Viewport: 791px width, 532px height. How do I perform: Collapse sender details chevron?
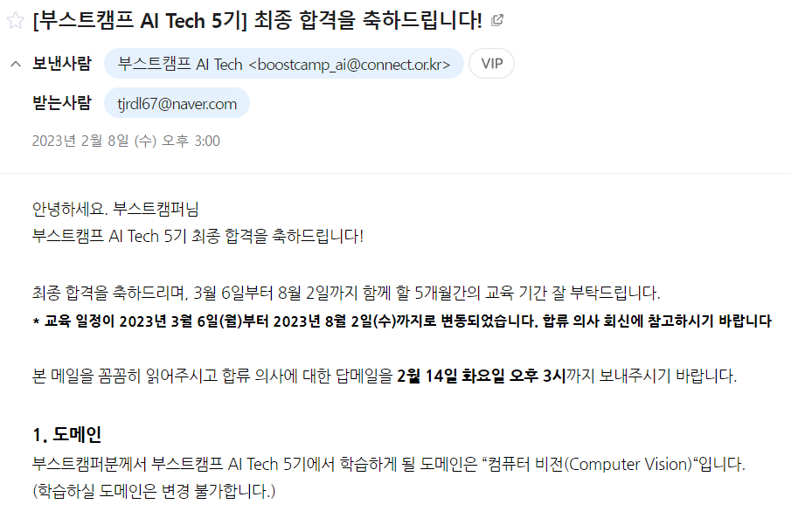click(x=16, y=64)
